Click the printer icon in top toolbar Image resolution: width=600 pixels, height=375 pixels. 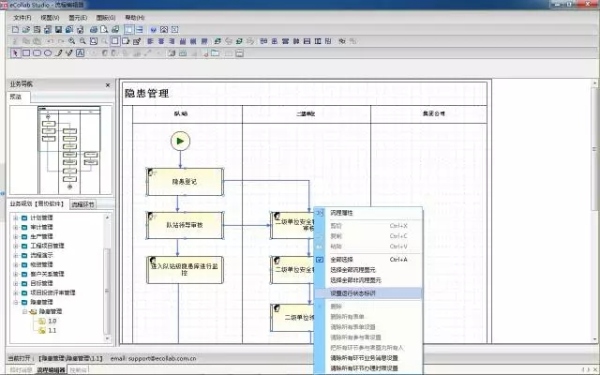[93, 29]
